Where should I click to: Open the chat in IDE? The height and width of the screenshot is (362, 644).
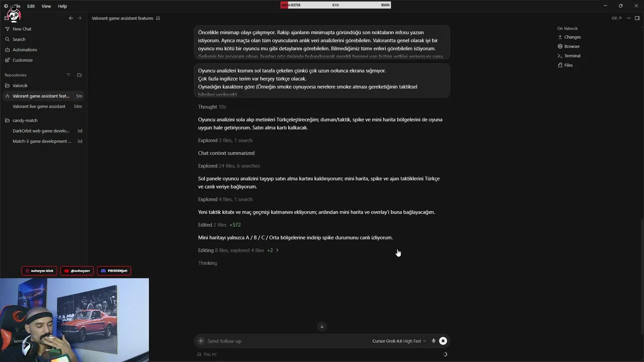point(616,18)
